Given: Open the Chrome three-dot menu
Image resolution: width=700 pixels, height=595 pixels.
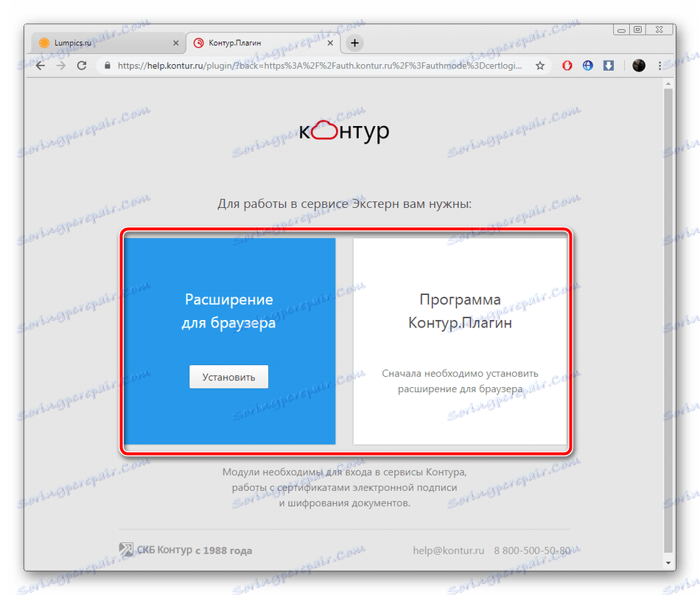Looking at the screenshot, I should [x=659, y=66].
